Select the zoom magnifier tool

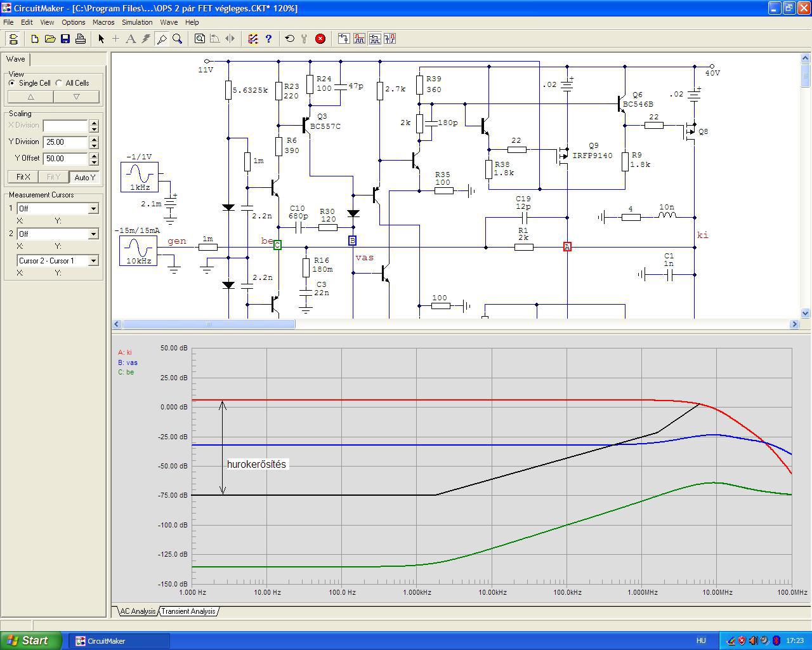[x=178, y=39]
